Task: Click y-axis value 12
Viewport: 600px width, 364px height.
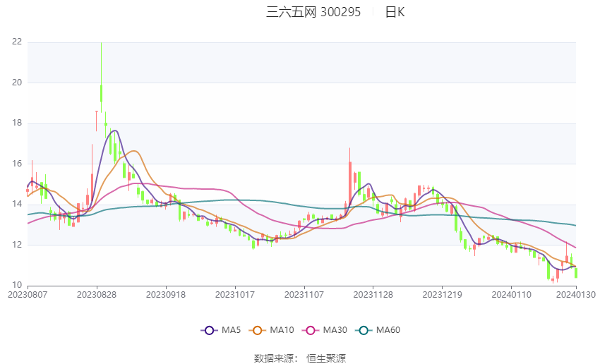Action: (17, 244)
